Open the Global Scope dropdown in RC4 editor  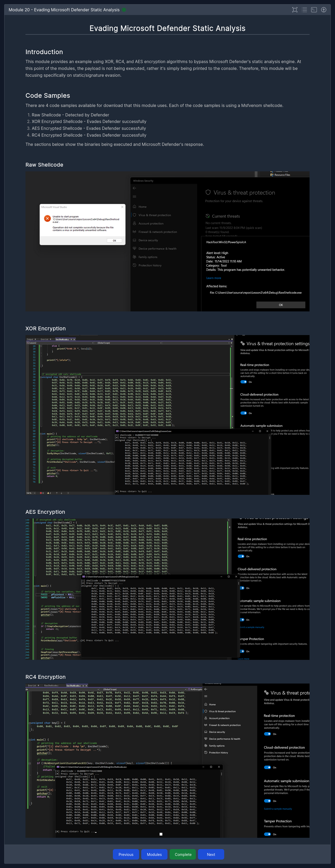pyautogui.click(x=144, y=689)
